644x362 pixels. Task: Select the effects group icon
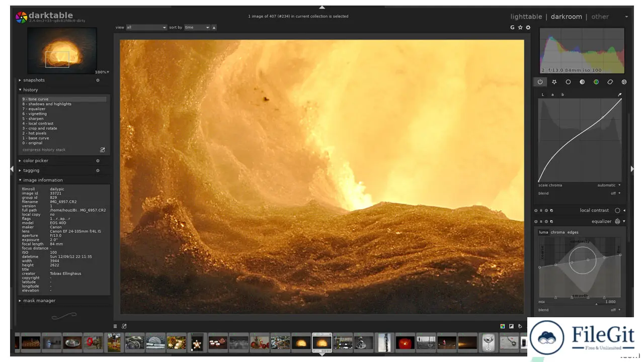pos(624,82)
